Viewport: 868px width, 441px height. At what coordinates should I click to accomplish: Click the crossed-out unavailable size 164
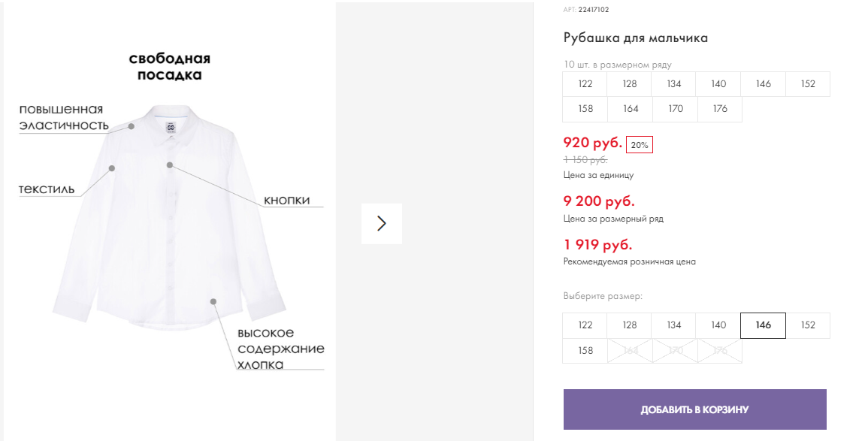630,351
